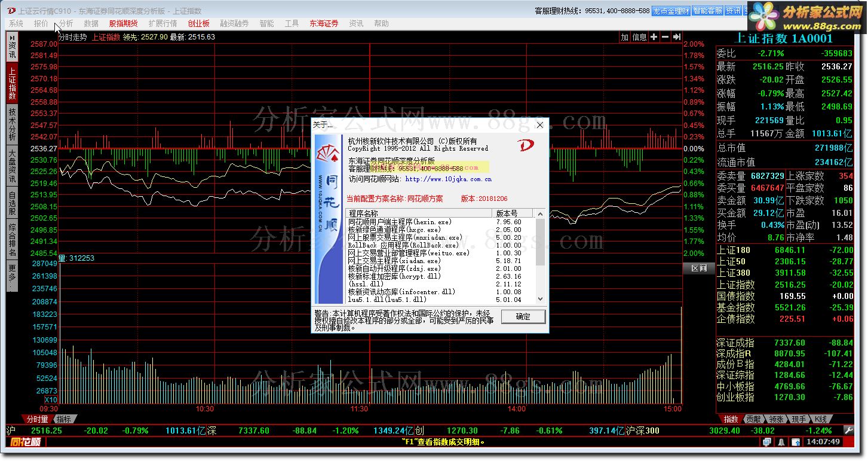Expand the 更多 sidebar tab

pos(12,276)
